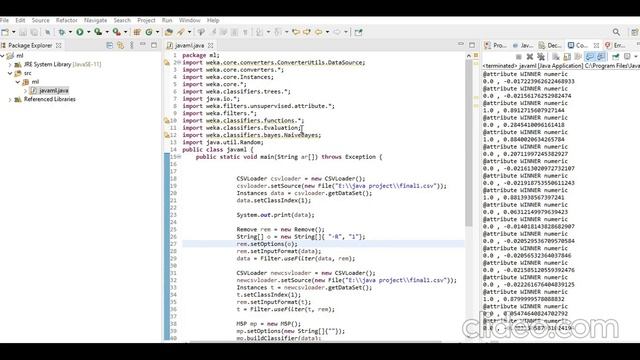Screen dimensions: 640x360
Task: Open the Display Selected Console dropdown arrow
Action: [636, 56]
